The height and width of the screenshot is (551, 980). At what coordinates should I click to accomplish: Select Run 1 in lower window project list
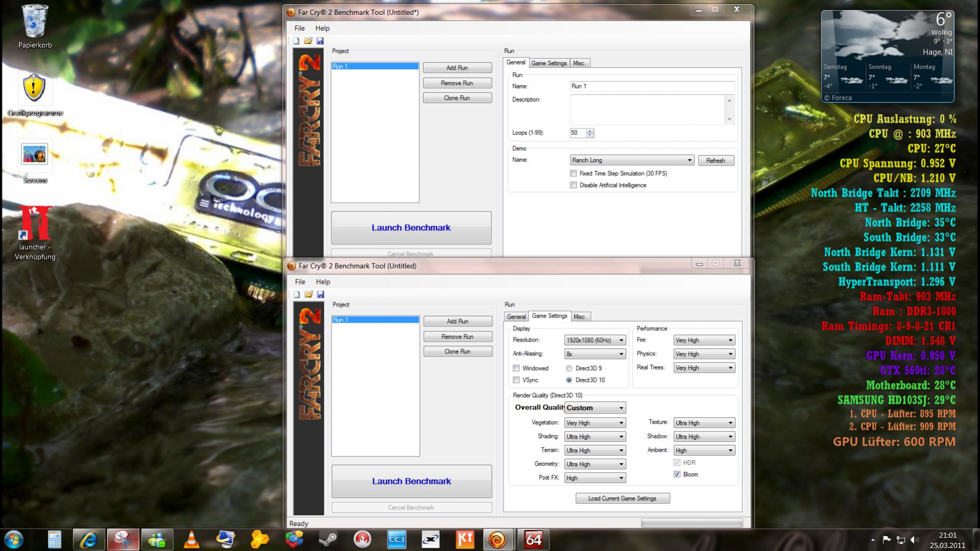(375, 320)
